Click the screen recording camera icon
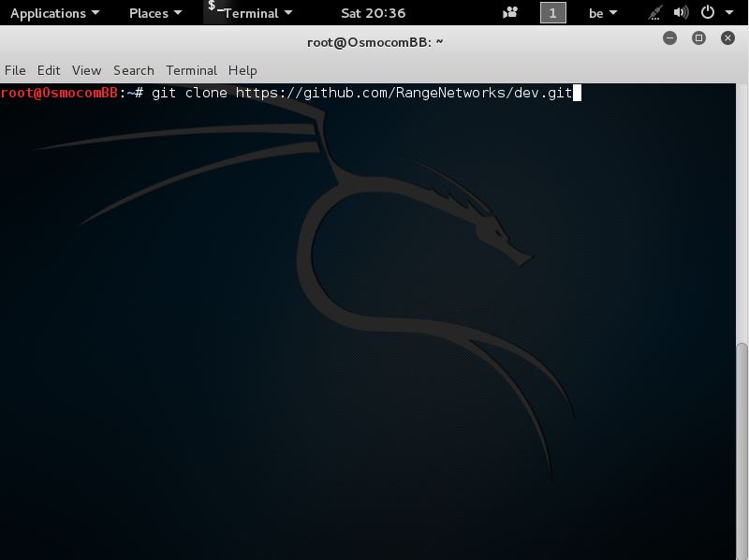The width and height of the screenshot is (749, 560). pos(510,12)
